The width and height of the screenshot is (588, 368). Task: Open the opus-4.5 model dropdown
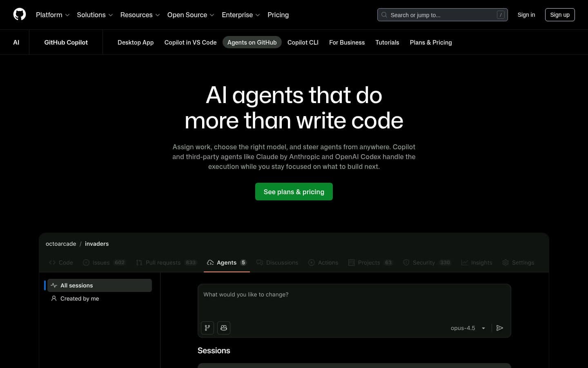[x=468, y=328]
